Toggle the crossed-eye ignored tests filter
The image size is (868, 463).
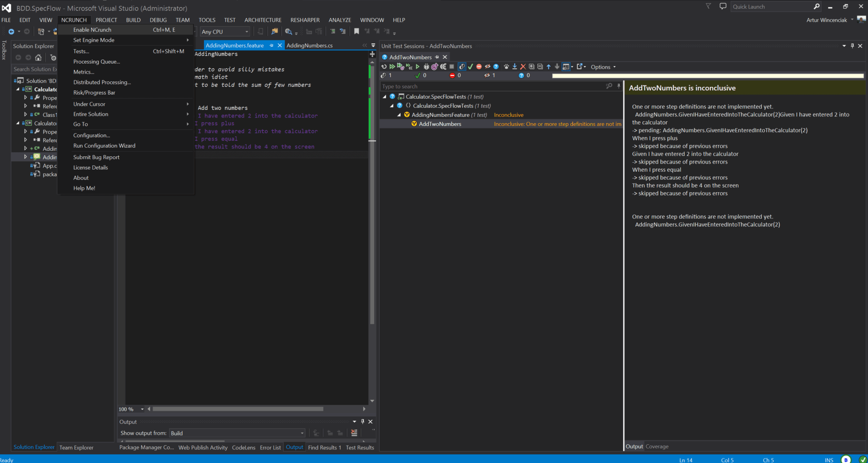click(x=487, y=67)
